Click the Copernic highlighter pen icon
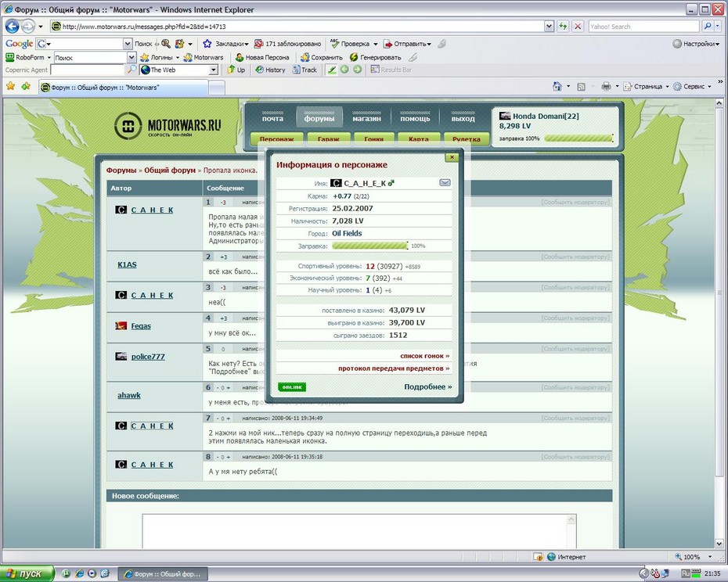The width and height of the screenshot is (728, 582). point(331,70)
